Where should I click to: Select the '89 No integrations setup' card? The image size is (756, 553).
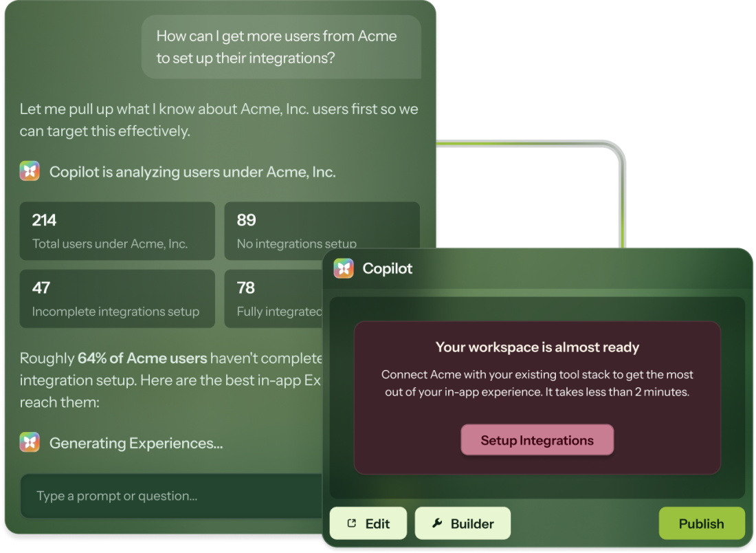[x=322, y=226]
